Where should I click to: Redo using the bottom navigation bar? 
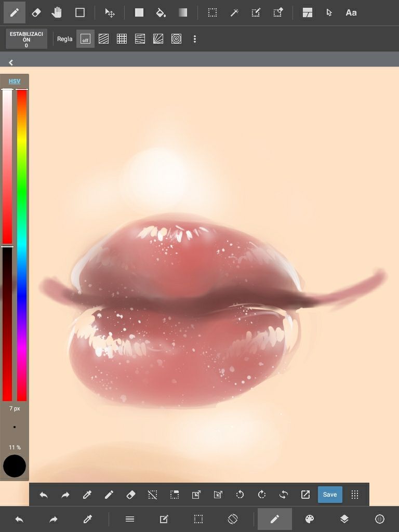(54, 519)
